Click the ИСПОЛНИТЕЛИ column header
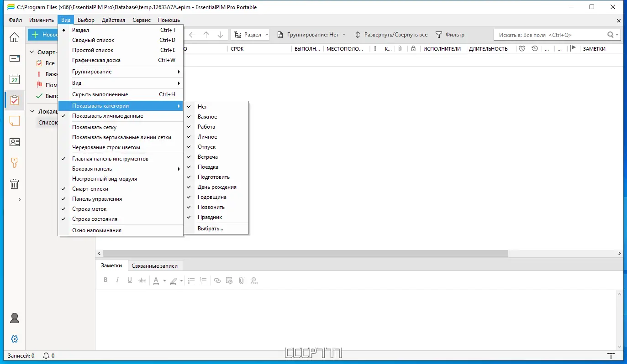The height and width of the screenshot is (364, 627). tap(442, 49)
